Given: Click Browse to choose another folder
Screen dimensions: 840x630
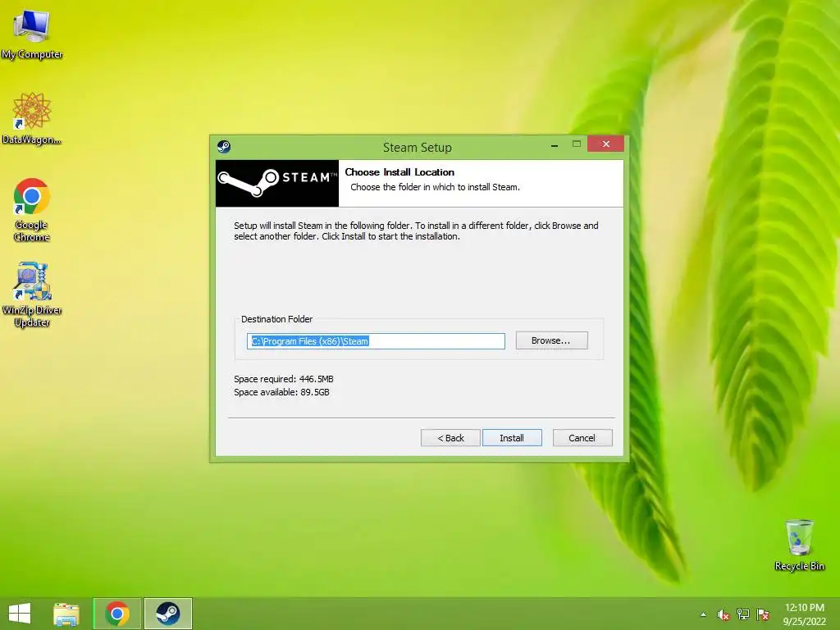Looking at the screenshot, I should point(552,340).
